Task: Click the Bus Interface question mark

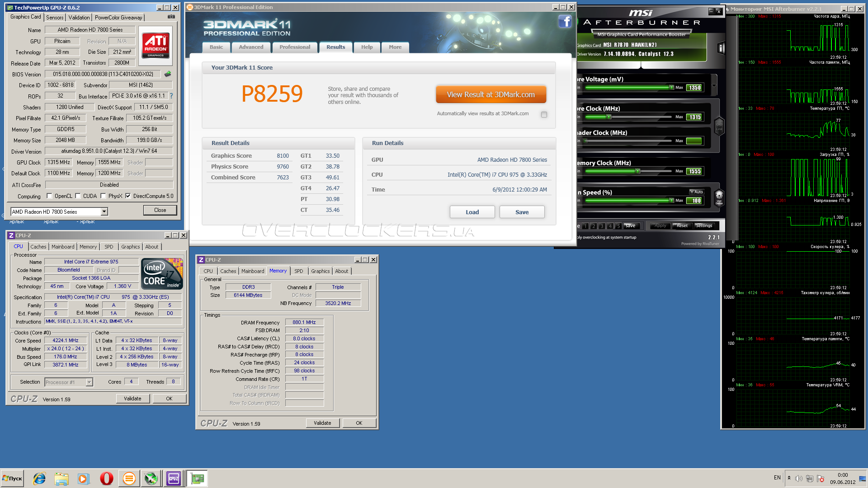Action: [x=171, y=96]
